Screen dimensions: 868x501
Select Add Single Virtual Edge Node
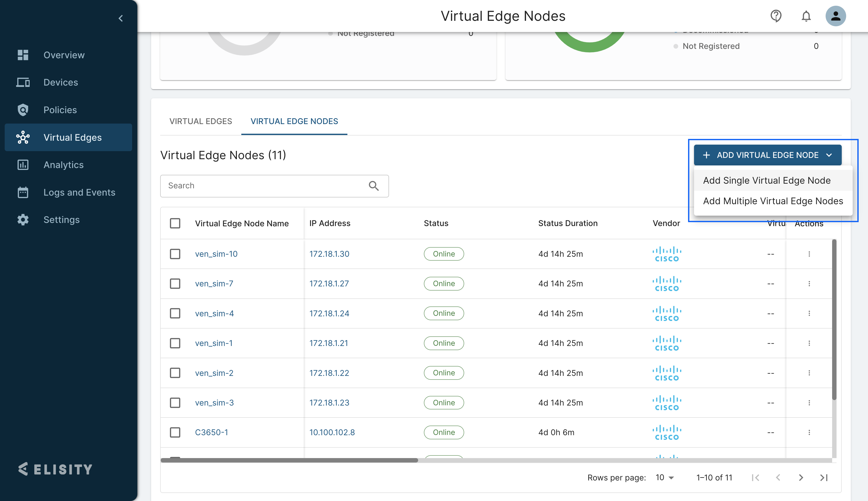pos(767,180)
